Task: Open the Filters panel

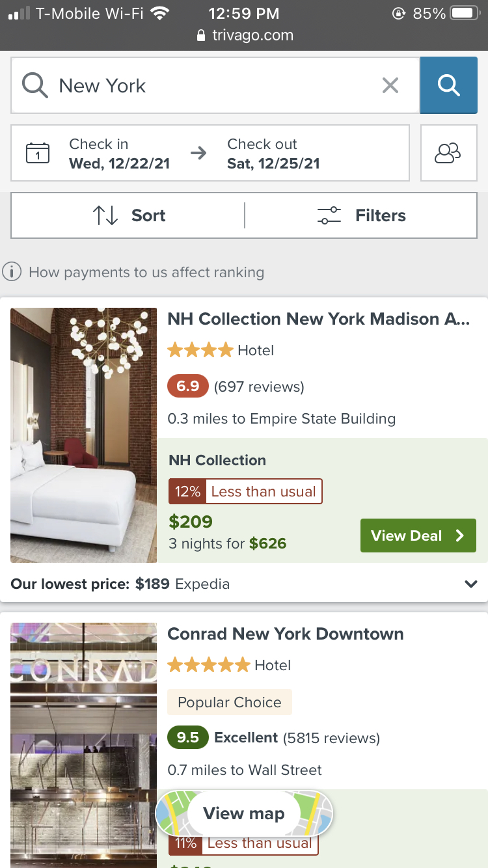Action: [x=362, y=215]
